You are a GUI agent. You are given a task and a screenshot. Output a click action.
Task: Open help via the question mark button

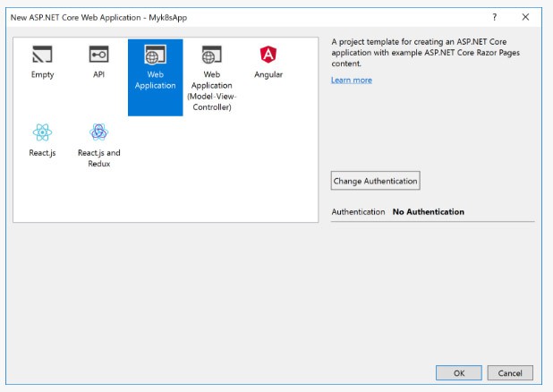[x=495, y=17]
